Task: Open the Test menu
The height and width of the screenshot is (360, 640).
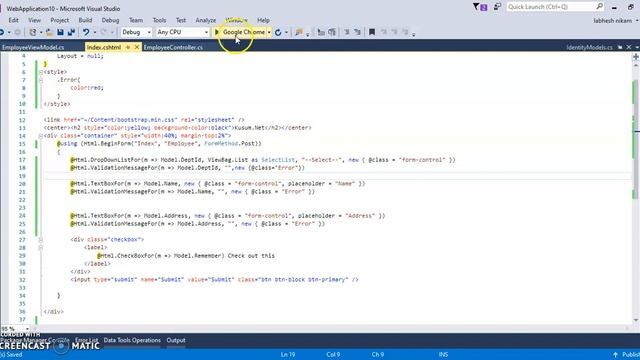Action: tap(181, 20)
